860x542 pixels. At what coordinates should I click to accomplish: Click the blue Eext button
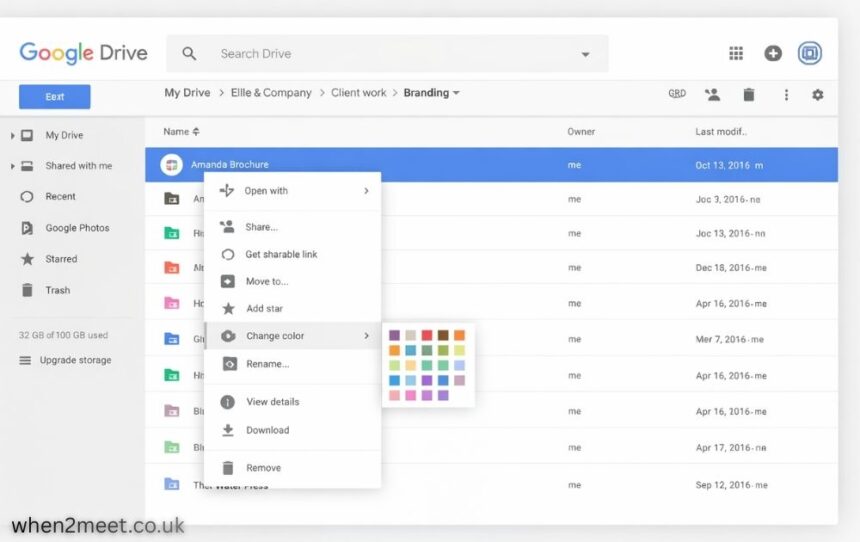coord(55,97)
